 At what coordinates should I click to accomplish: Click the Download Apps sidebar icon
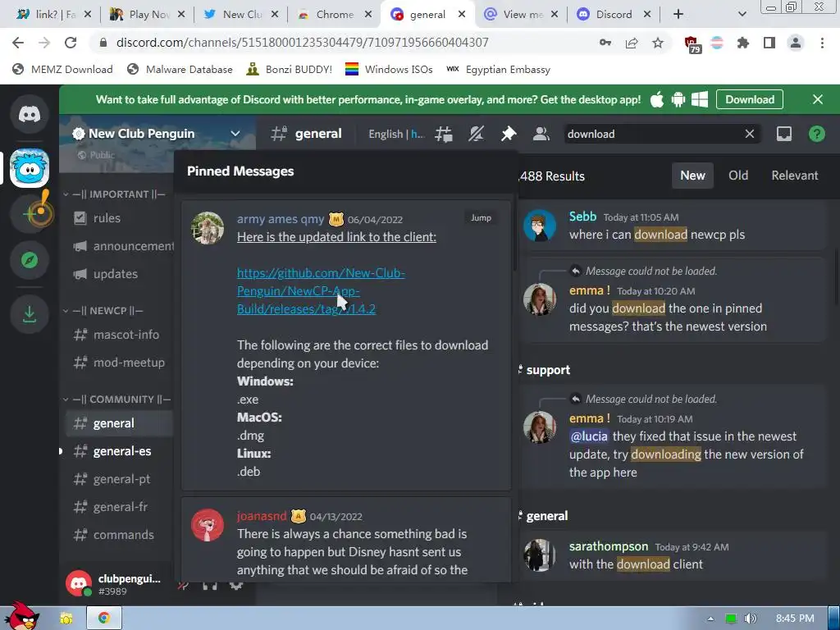tap(30, 314)
